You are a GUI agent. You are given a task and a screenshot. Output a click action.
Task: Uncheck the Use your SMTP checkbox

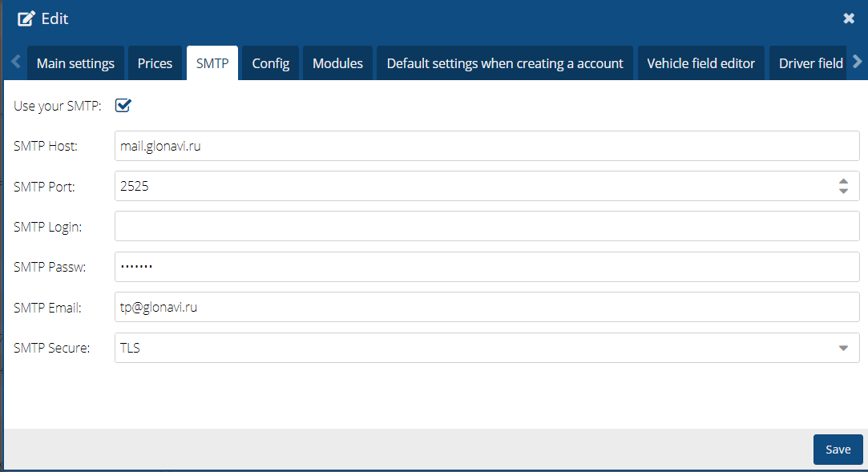[x=123, y=105]
